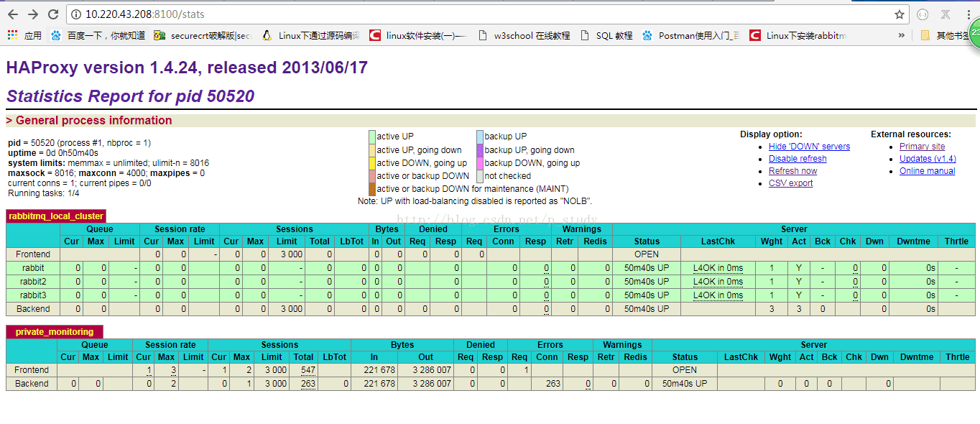Screen dimensions: 980x424
Task: Expand the bookmarks overflow chevron
Action: click(x=902, y=35)
